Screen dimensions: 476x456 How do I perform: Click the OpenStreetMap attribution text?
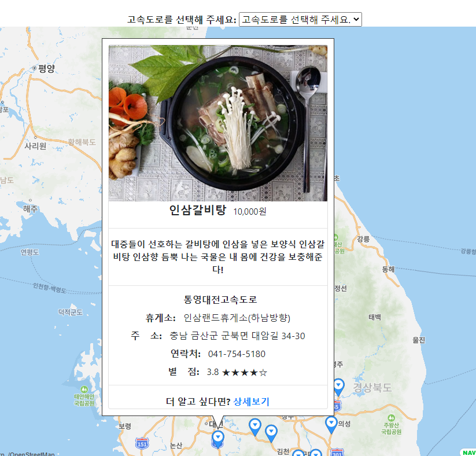point(31,454)
